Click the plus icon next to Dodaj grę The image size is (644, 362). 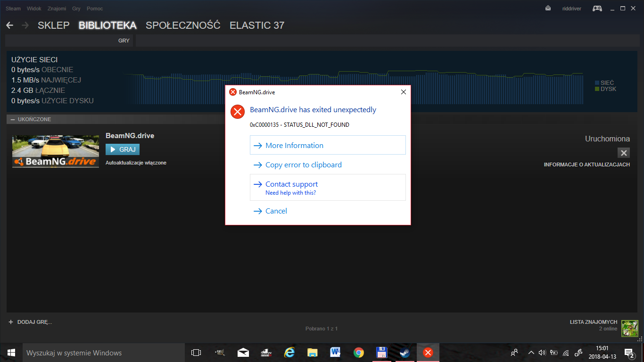pyautogui.click(x=11, y=322)
